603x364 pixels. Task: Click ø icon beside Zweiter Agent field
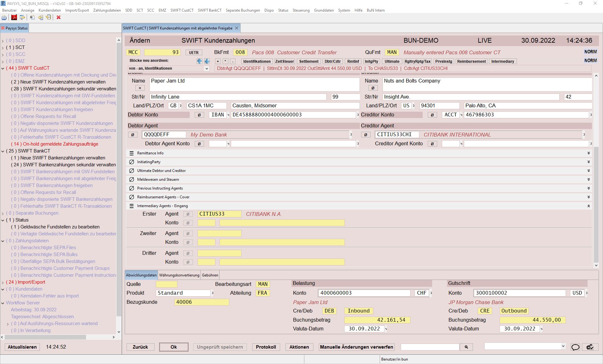[188, 233]
